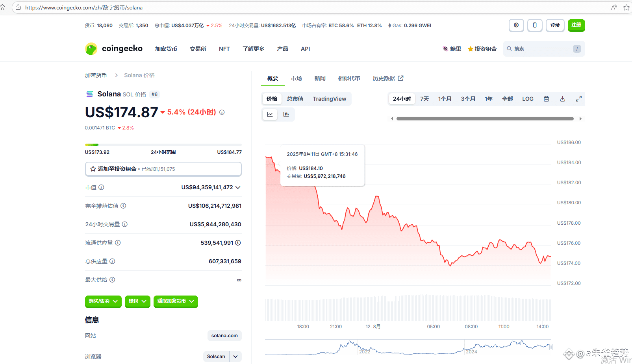Select 7天 time range
632x364 pixels.
point(424,99)
